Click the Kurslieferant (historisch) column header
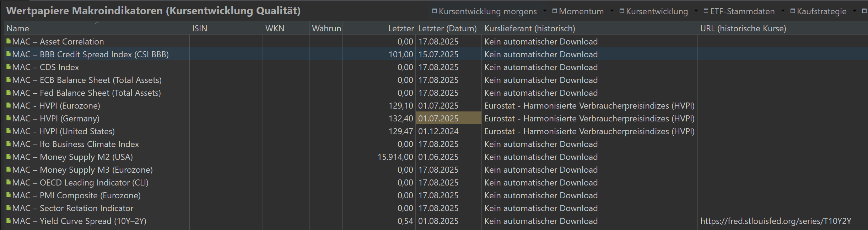Screen dimensions: 868x230 pos(529,28)
